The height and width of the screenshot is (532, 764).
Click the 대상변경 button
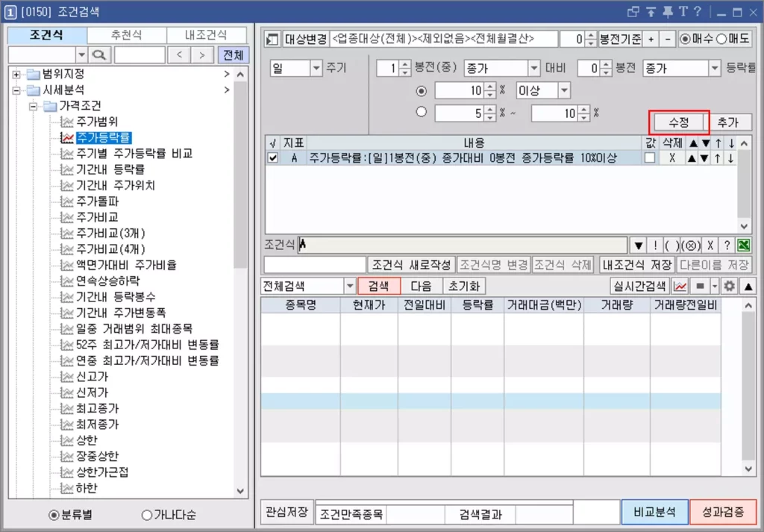point(305,40)
